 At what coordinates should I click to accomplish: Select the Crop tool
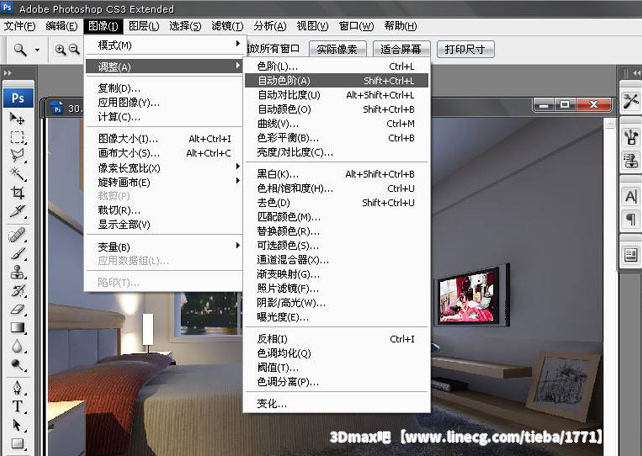pos(17,192)
